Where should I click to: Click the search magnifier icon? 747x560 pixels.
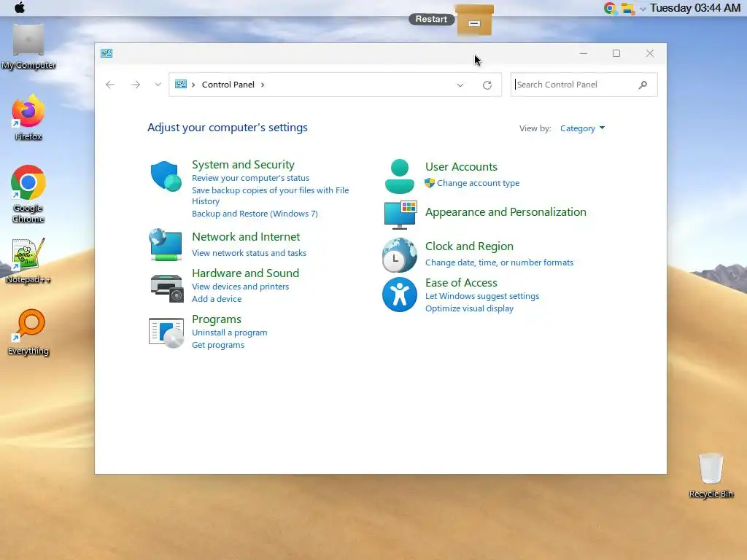click(643, 85)
